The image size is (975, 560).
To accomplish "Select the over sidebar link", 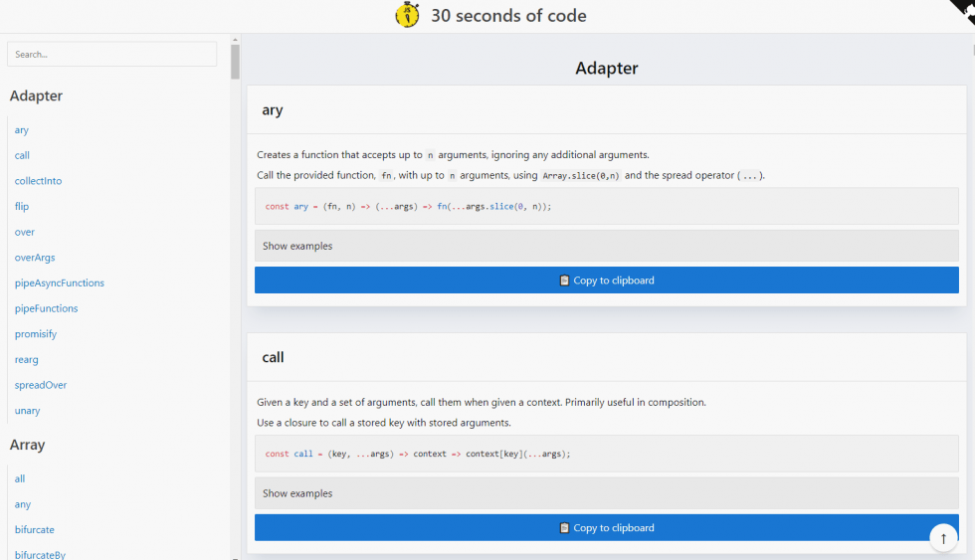I will (25, 232).
